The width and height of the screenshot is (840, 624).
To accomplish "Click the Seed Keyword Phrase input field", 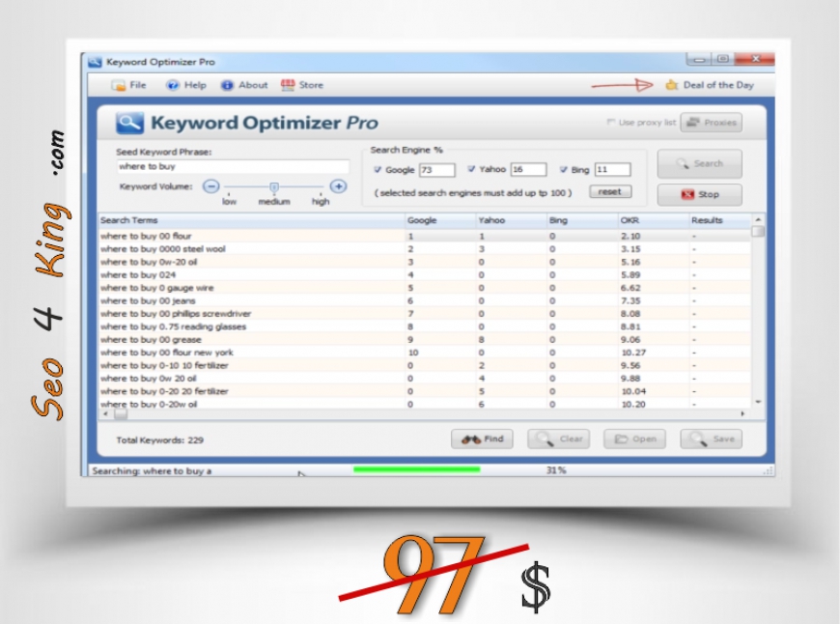I will point(233,167).
